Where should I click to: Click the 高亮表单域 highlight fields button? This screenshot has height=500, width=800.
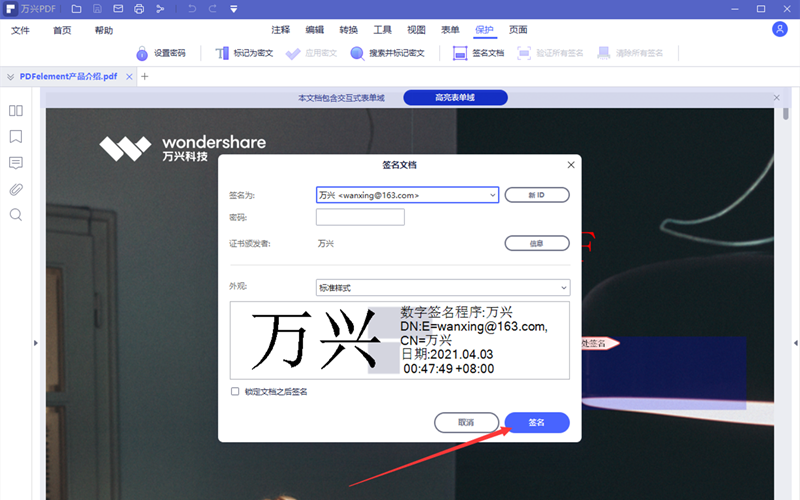(455, 98)
